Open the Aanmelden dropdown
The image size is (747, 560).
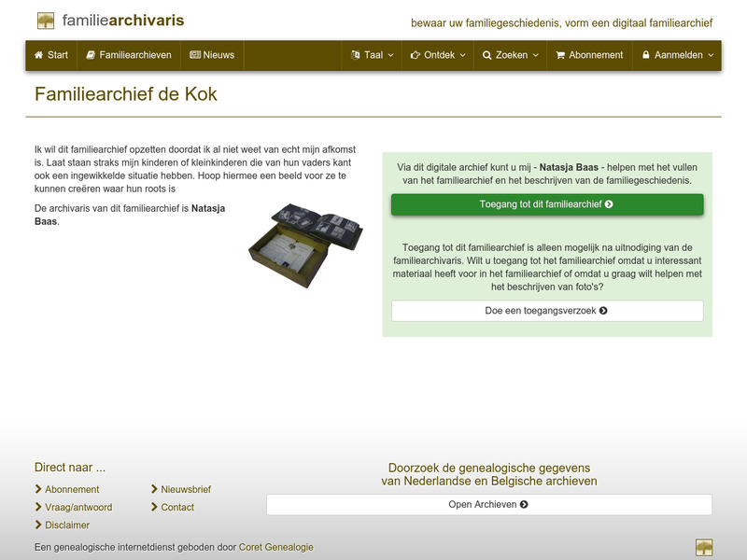coord(674,55)
